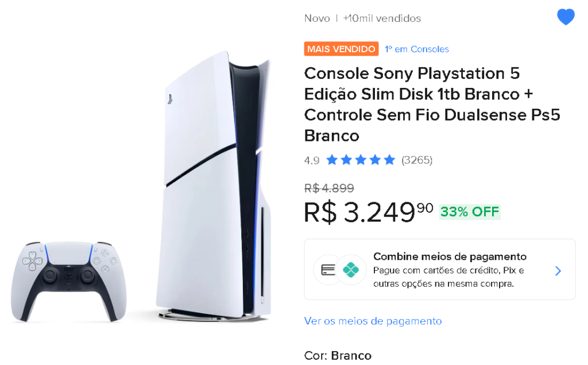Image resolution: width=588 pixels, height=365 pixels.
Task: Click the third rating star
Action: pyautogui.click(x=361, y=160)
